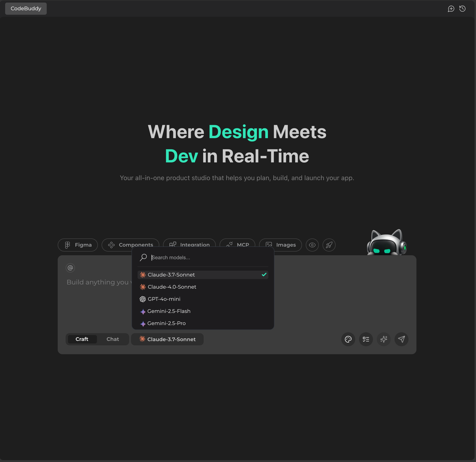Click the Figma button
476x462 pixels.
pos(78,245)
